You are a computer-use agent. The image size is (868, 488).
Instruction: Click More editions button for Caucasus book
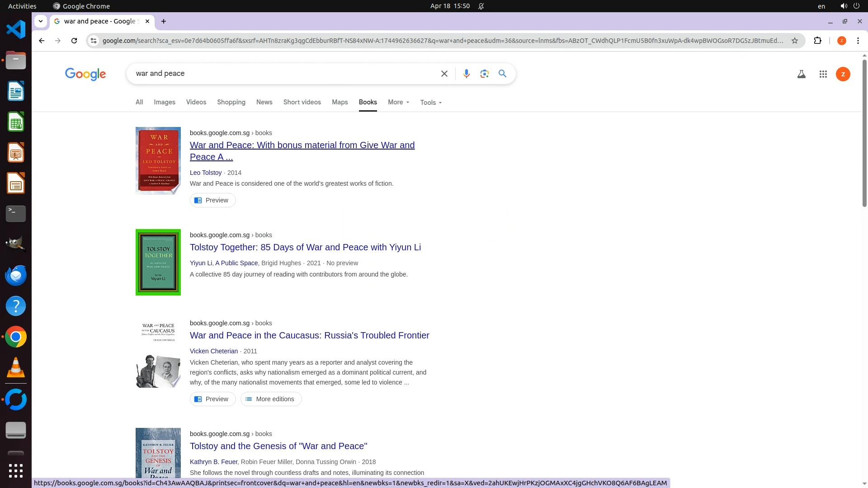271,399
